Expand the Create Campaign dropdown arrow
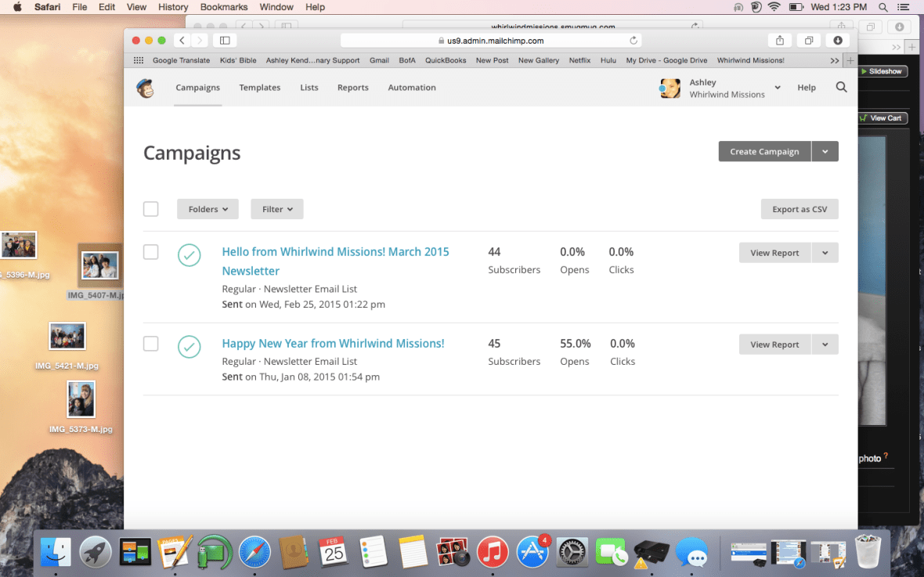The width and height of the screenshot is (924, 577). pos(825,151)
